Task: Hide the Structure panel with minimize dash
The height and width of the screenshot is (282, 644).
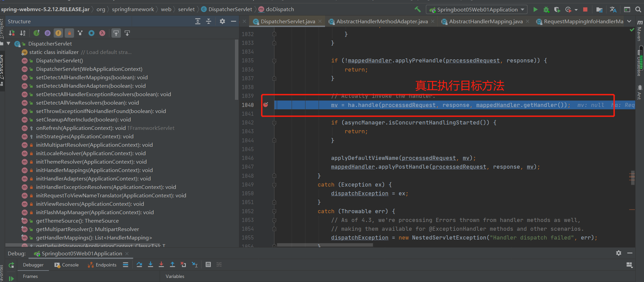Action: pos(233,21)
